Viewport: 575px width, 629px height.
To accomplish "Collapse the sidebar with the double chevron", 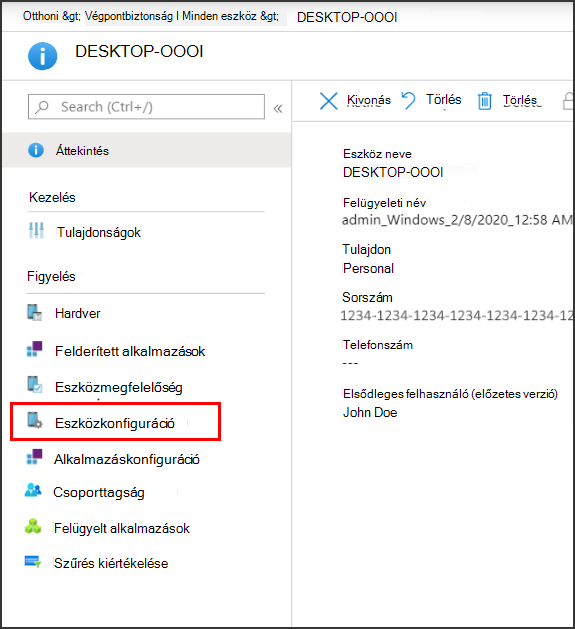I will [x=278, y=108].
